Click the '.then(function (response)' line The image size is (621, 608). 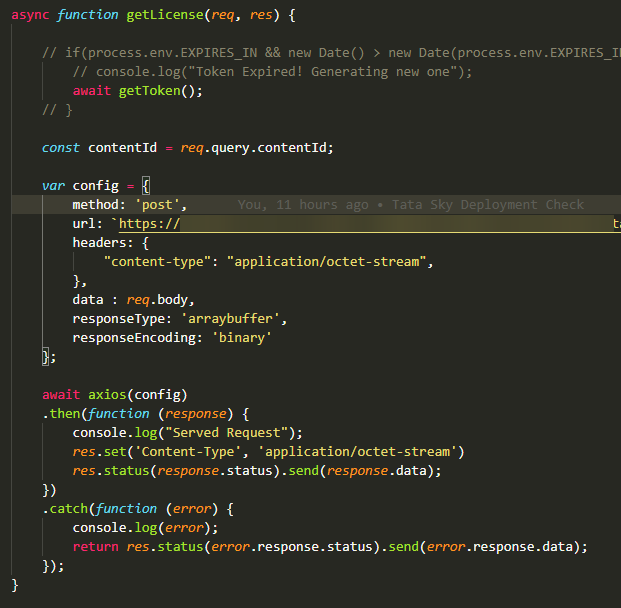(x=146, y=414)
